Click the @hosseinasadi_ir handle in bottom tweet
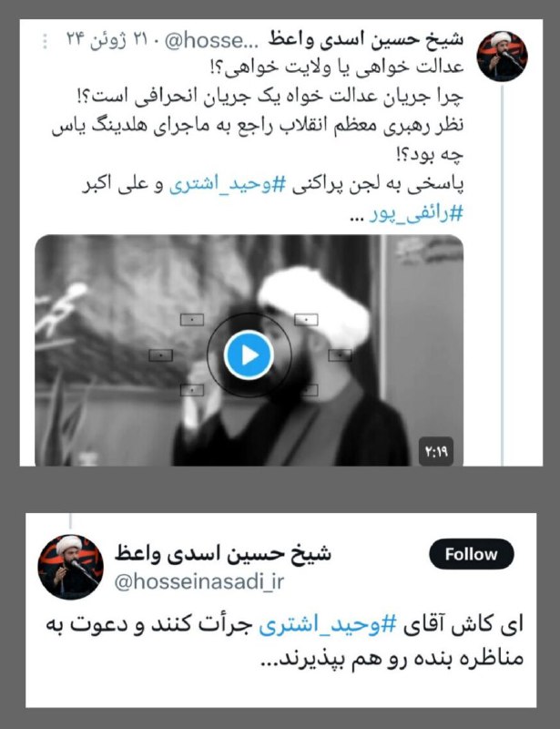Viewport: 560px width, 729px height. (199, 581)
